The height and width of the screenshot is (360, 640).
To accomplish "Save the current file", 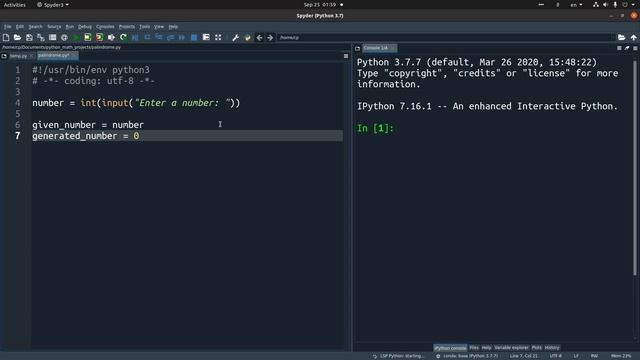I will pos(29,38).
